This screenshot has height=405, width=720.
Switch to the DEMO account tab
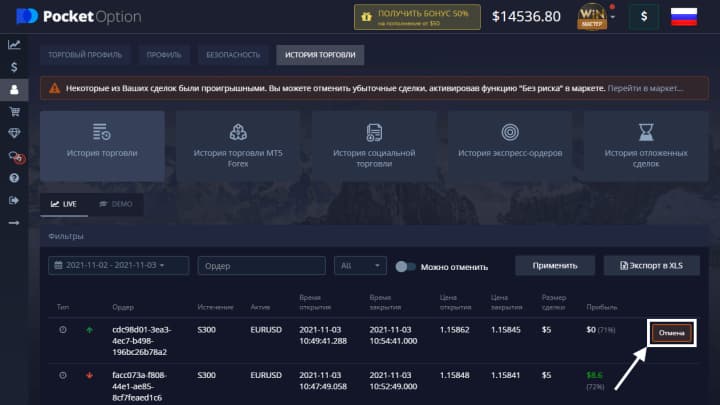116,203
